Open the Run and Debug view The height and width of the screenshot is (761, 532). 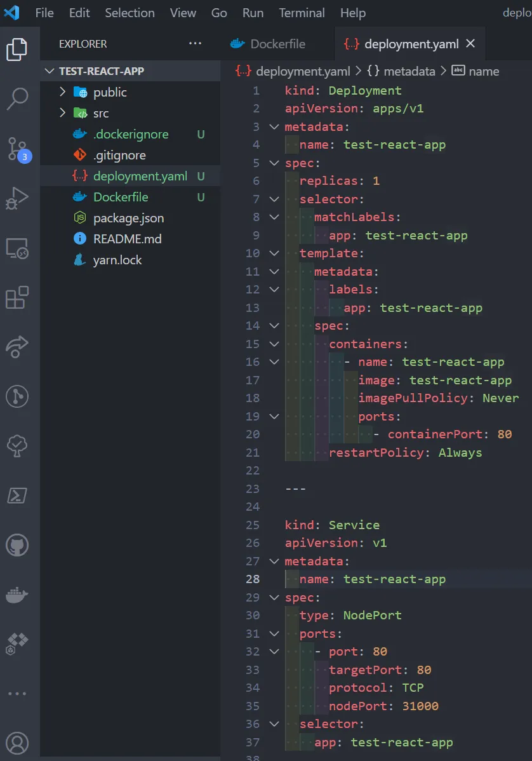click(17, 198)
